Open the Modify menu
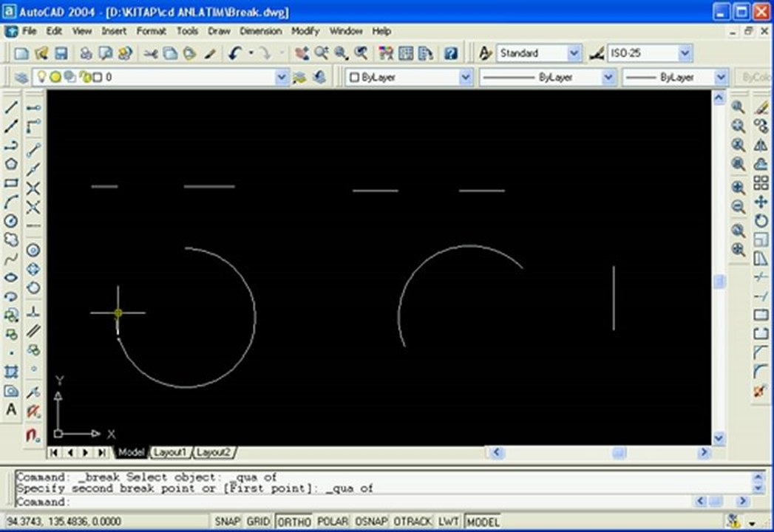Screen dimensions: 774x532 click(x=305, y=31)
